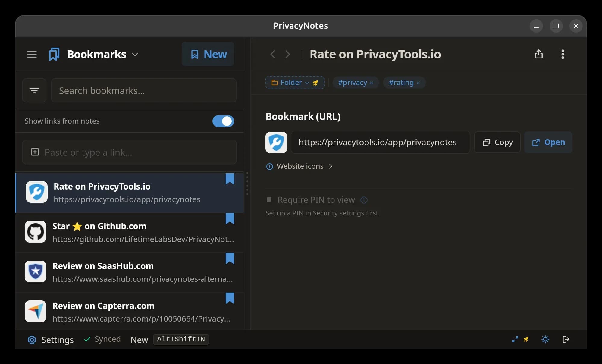Click the rocket icon in status bar
Screen dimensions: 602x364
(526, 340)
